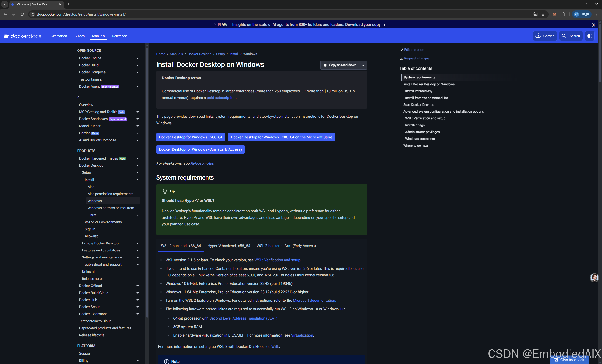Download Docker Desktop for Windows - Arm
Image resolution: width=602 pixels, height=364 pixels.
click(200, 149)
